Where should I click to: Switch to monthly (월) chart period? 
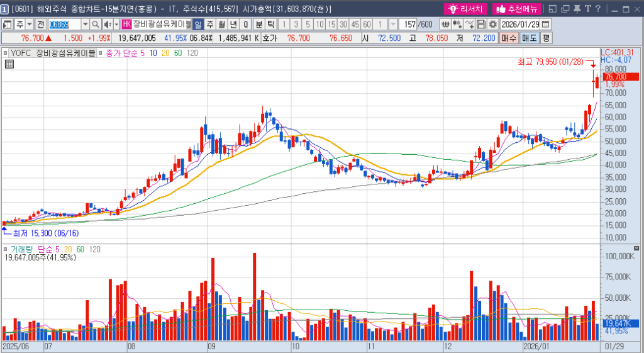(x=221, y=24)
